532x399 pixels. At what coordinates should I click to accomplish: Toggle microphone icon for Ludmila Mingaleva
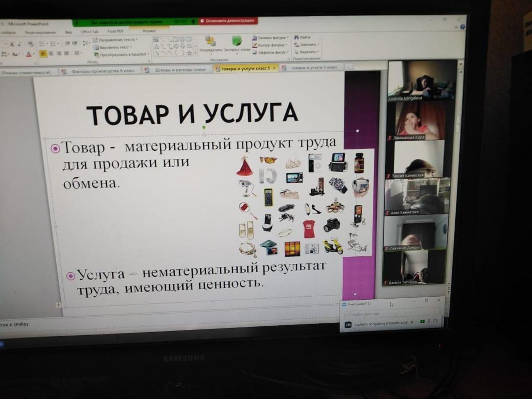pos(429,321)
